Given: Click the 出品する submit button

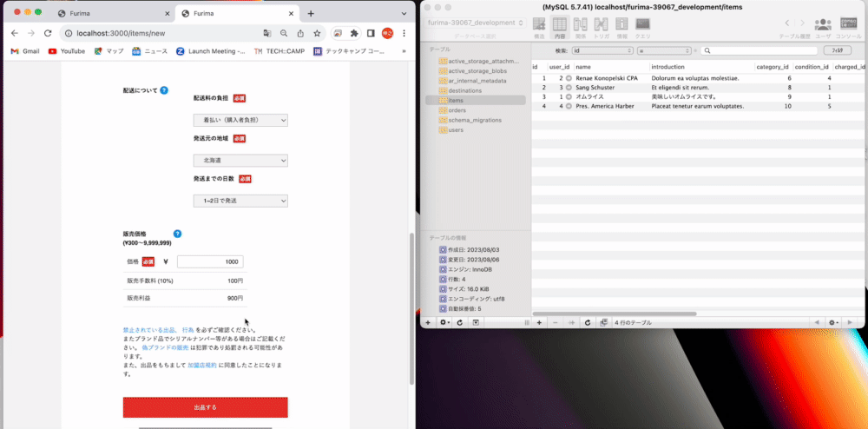Looking at the screenshot, I should (x=206, y=407).
